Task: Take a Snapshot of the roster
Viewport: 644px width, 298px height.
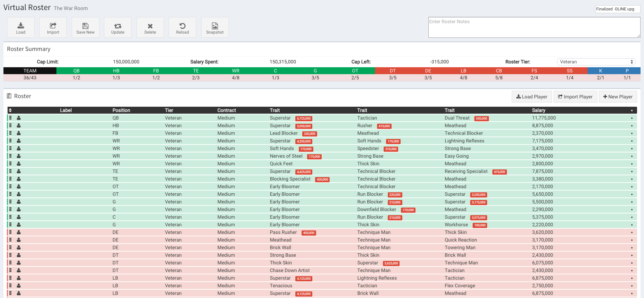Action: click(x=215, y=27)
